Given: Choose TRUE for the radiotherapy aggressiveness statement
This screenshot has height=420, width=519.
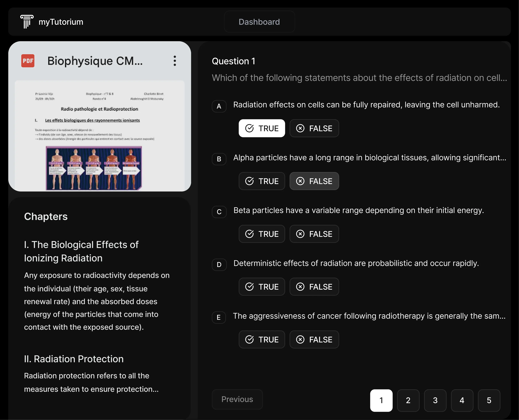Looking at the screenshot, I should (262, 339).
